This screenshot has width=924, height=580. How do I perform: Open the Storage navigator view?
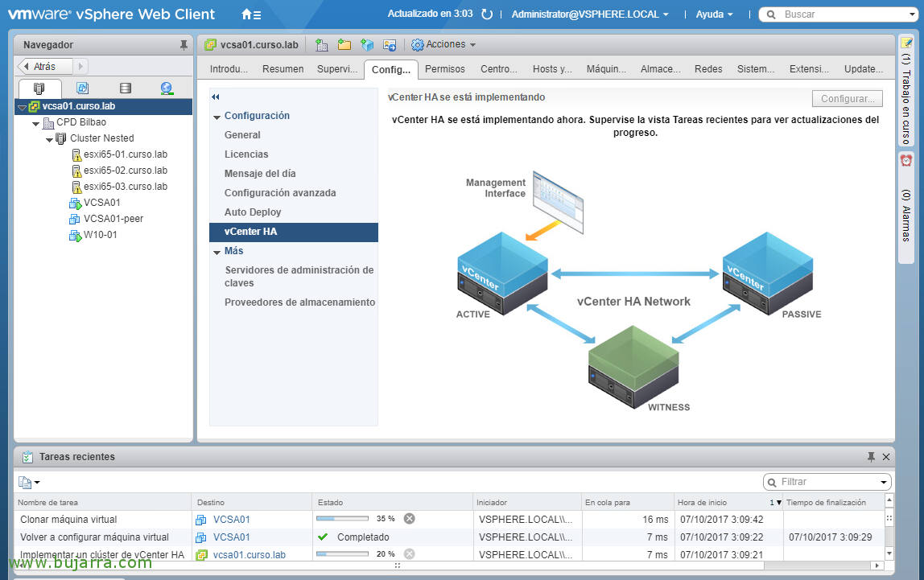[125, 88]
